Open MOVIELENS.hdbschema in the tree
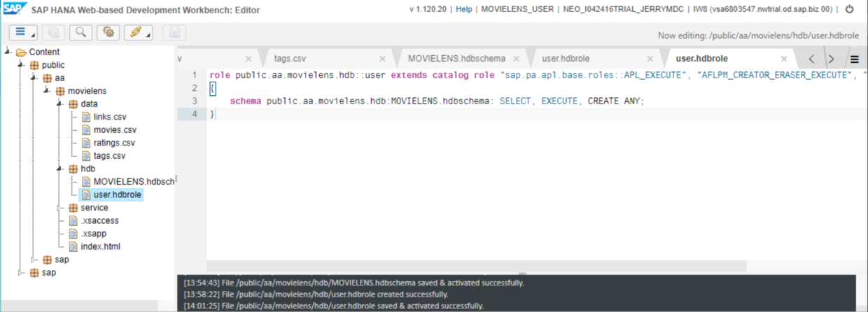The width and height of the screenshot is (868, 312). [x=134, y=182]
